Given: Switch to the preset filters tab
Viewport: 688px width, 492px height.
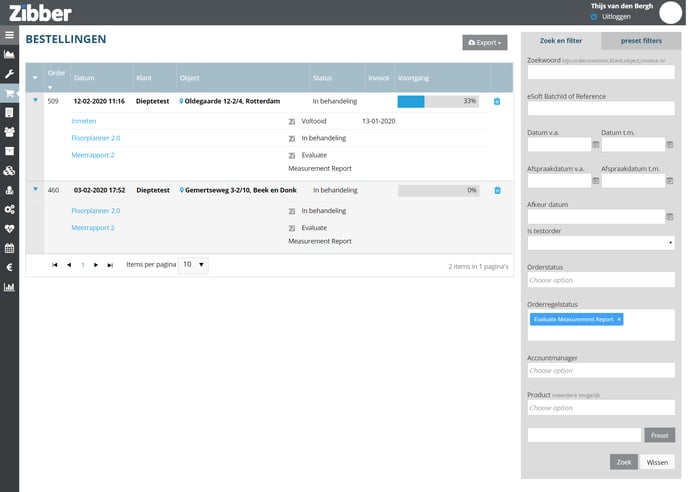Looking at the screenshot, I should 640,41.
